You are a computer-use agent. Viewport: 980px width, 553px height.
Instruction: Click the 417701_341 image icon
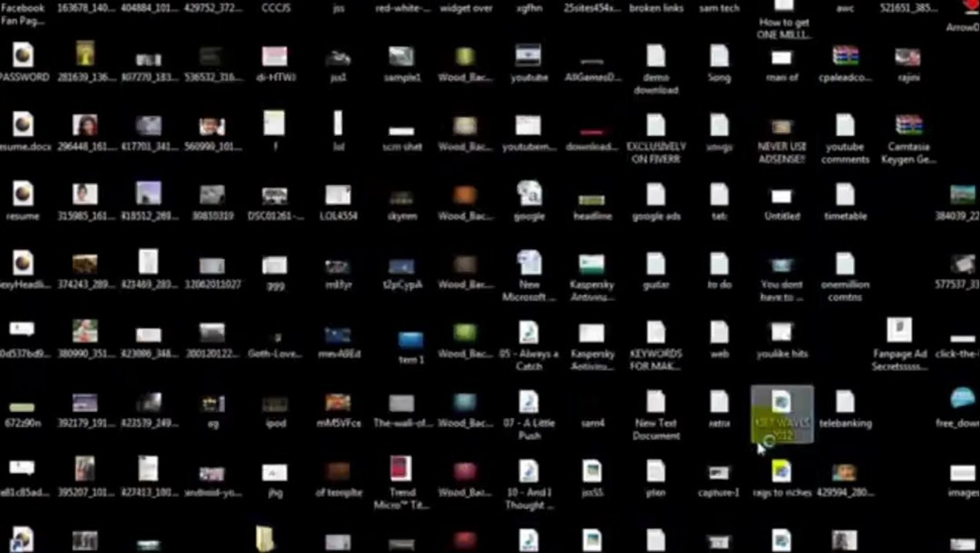pyautogui.click(x=149, y=125)
